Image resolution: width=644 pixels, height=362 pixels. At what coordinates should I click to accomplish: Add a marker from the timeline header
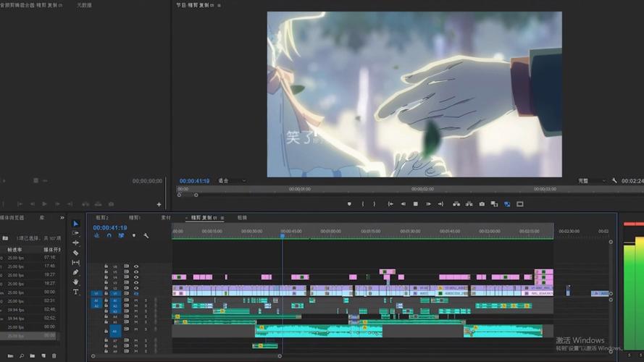coord(134,235)
